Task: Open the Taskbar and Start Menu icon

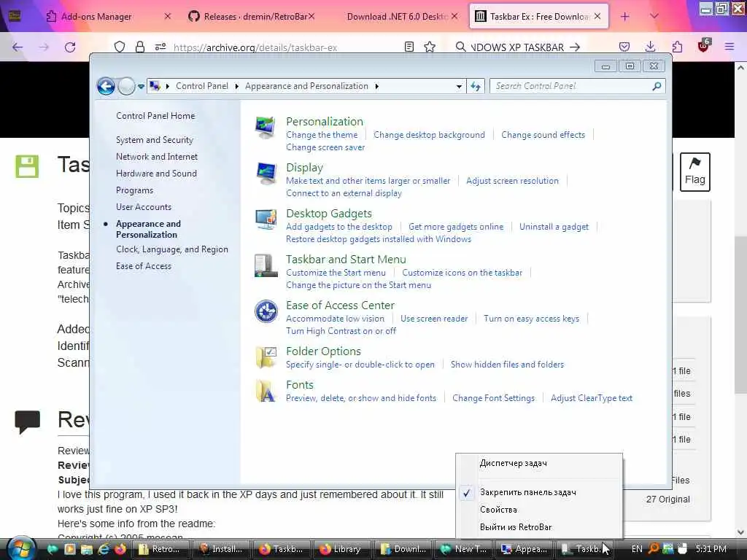Action: (266, 265)
